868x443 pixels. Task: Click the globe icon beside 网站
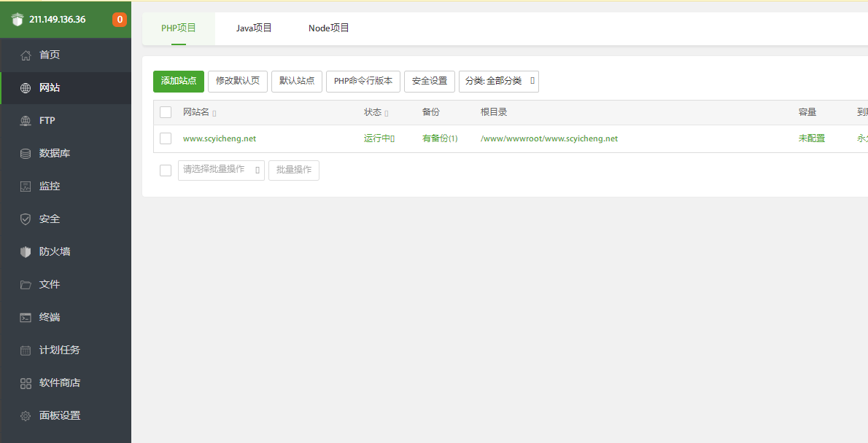tap(26, 88)
